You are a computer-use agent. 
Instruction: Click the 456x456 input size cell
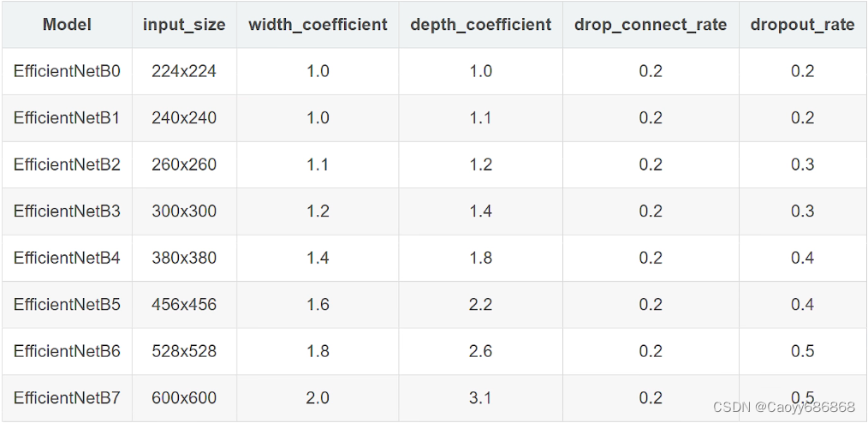coord(184,305)
